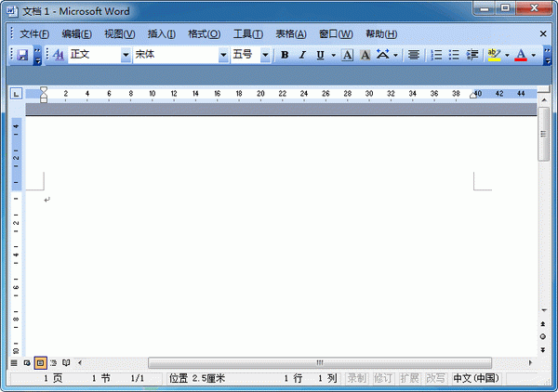558x392 pixels.
Task: Click Next Page double-arrow button
Action: point(543,349)
